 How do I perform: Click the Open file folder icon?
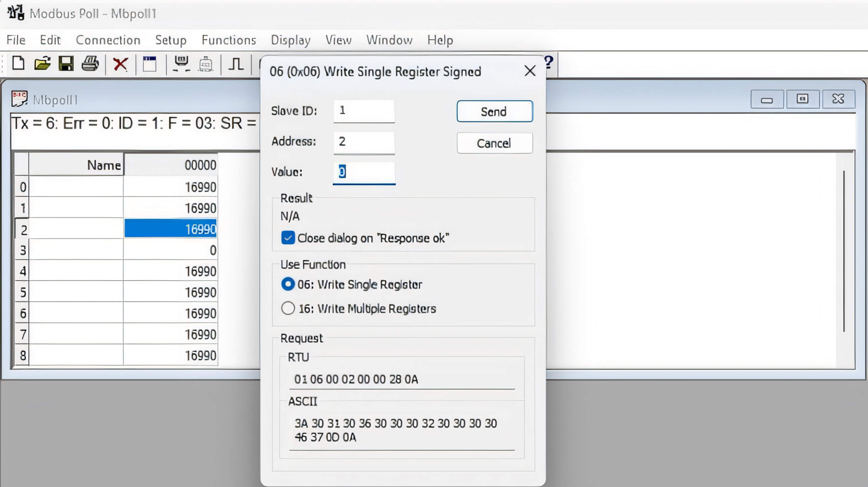click(x=42, y=63)
